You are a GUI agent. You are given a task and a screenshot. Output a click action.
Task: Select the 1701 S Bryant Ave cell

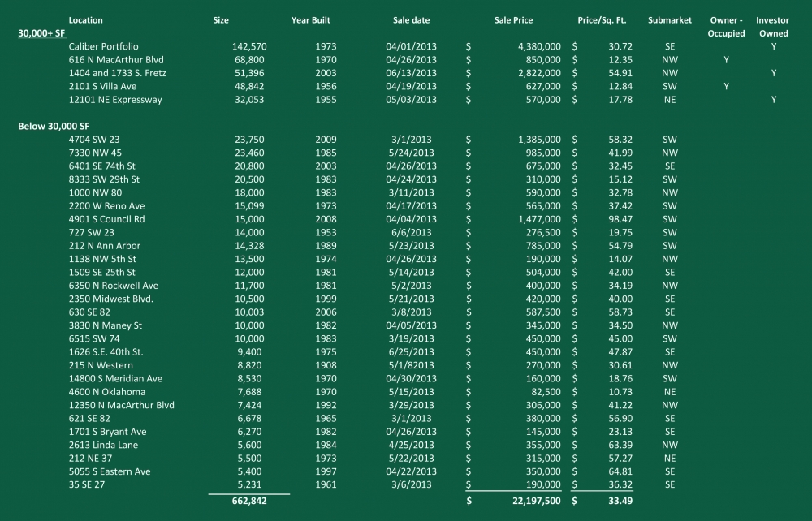(107, 432)
